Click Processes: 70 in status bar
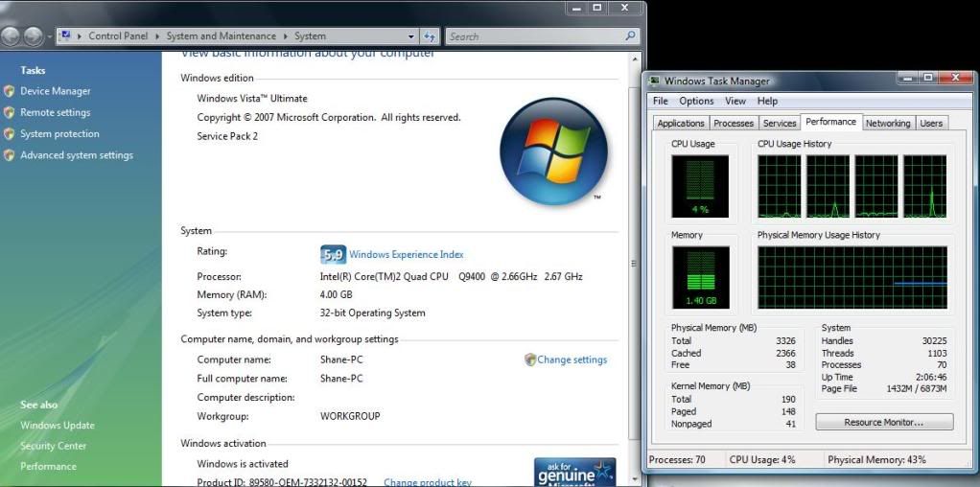The width and height of the screenshot is (980, 487). click(x=677, y=459)
